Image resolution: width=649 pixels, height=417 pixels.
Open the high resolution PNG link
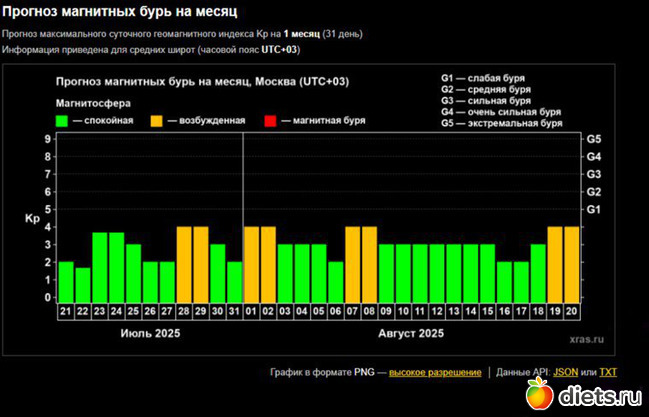tap(434, 372)
